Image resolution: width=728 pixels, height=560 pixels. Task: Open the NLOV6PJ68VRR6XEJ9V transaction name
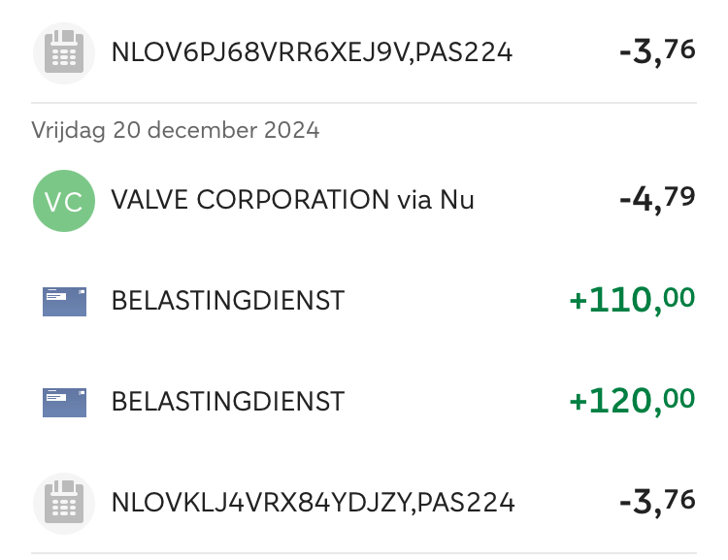coord(312,51)
